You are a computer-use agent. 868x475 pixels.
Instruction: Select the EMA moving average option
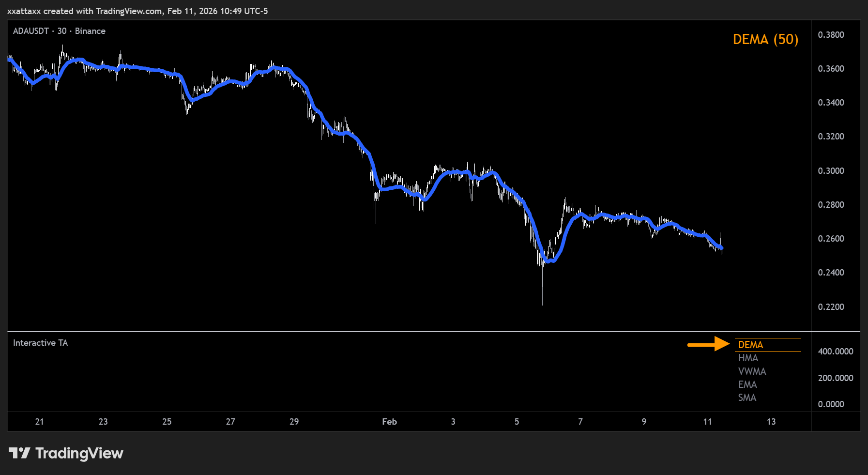pyautogui.click(x=747, y=384)
